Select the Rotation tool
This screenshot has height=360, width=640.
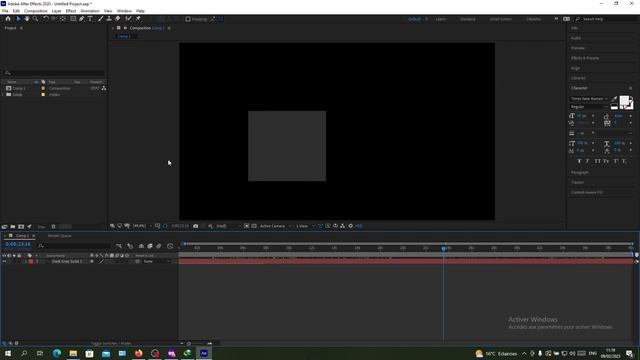(x=46, y=19)
